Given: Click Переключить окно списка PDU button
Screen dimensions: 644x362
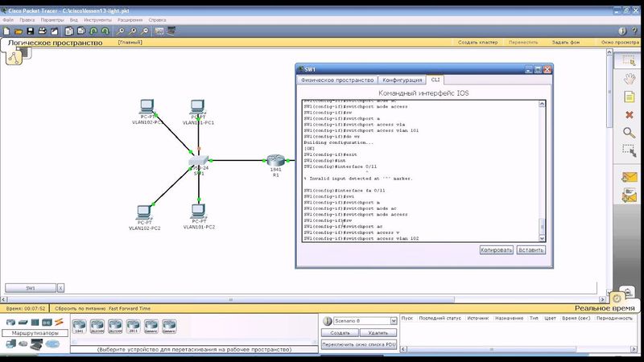Looking at the screenshot, I should click(x=359, y=344).
